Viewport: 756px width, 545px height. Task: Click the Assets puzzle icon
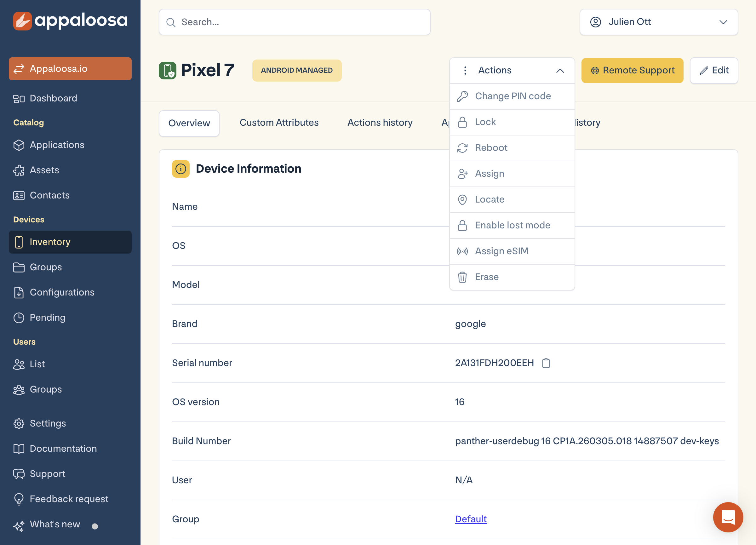(x=19, y=170)
